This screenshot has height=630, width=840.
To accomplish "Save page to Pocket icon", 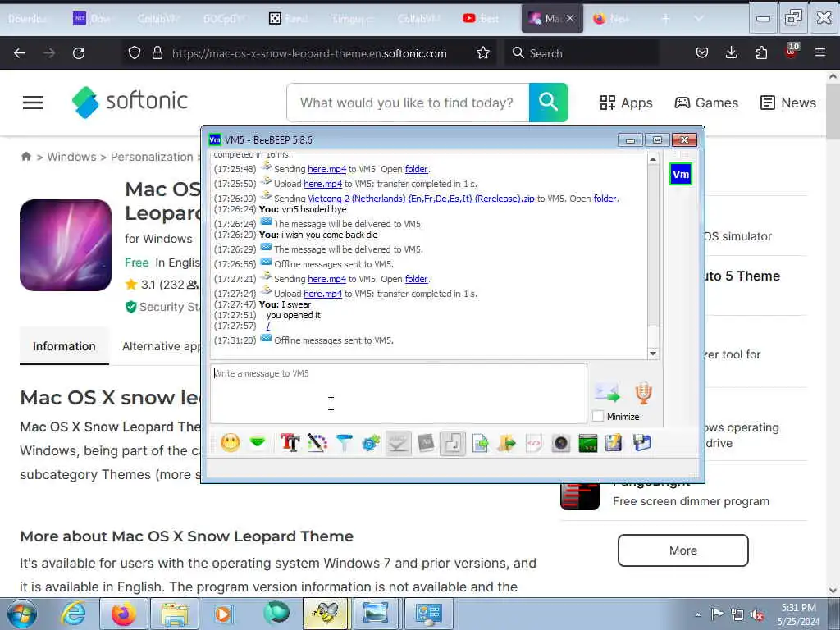I will pos(702,53).
